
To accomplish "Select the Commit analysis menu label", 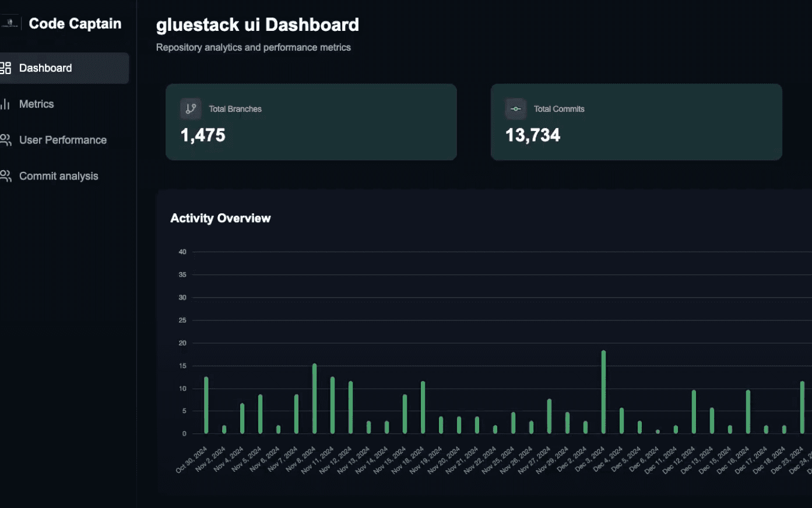I will pos(59,177).
